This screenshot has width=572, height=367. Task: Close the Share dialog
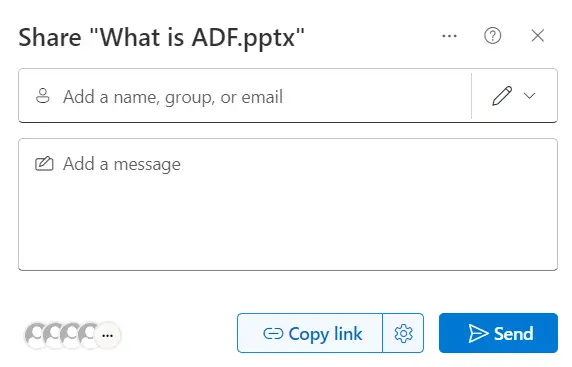pos(538,36)
